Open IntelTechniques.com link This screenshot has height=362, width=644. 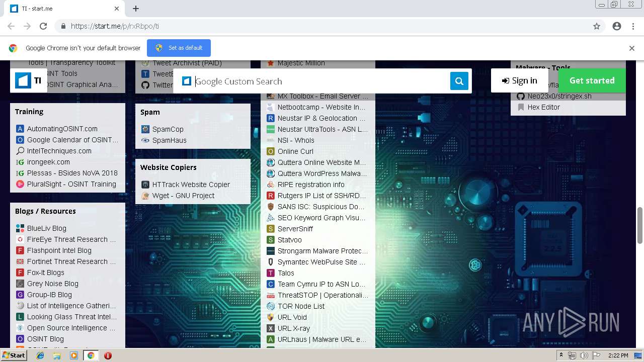coord(59,151)
